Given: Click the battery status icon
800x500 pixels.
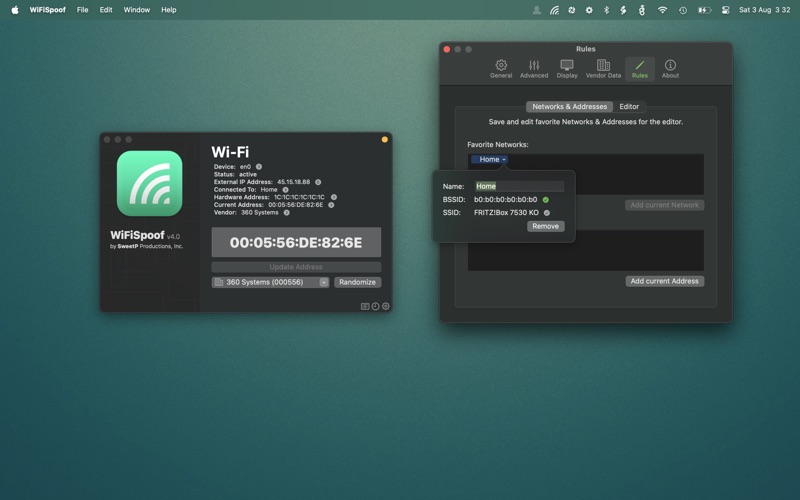Looking at the screenshot, I should point(704,10).
